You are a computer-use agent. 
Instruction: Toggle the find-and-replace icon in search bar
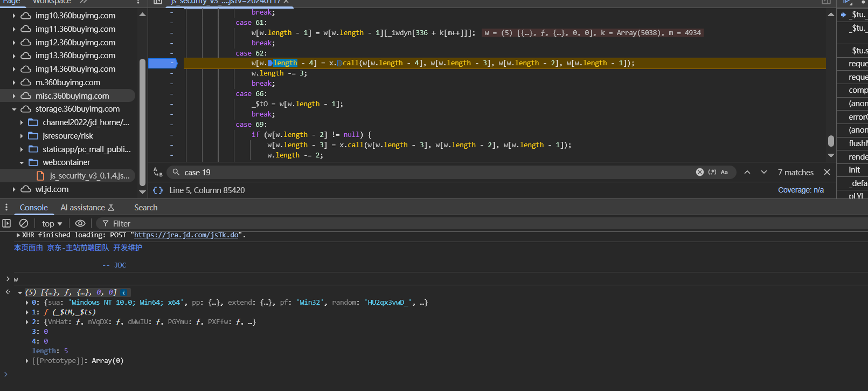(x=158, y=172)
